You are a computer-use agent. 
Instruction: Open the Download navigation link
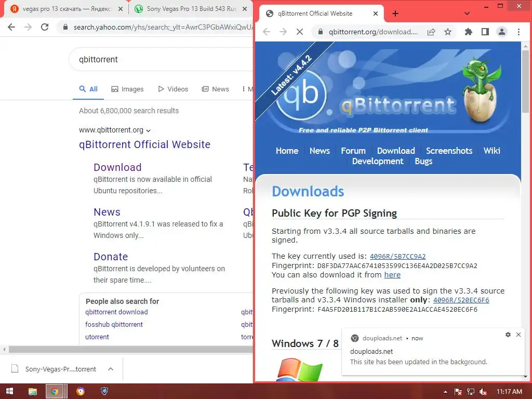tap(396, 151)
